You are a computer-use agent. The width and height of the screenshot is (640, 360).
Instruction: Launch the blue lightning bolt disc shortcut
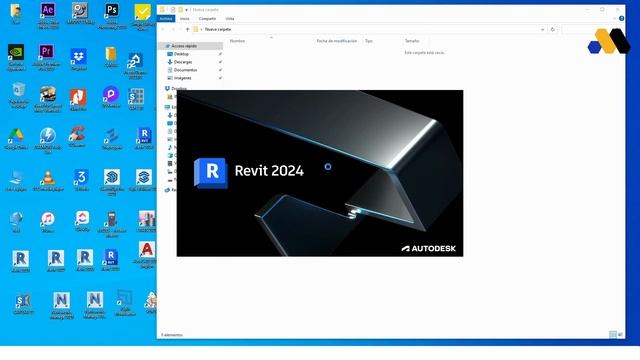coord(48,136)
